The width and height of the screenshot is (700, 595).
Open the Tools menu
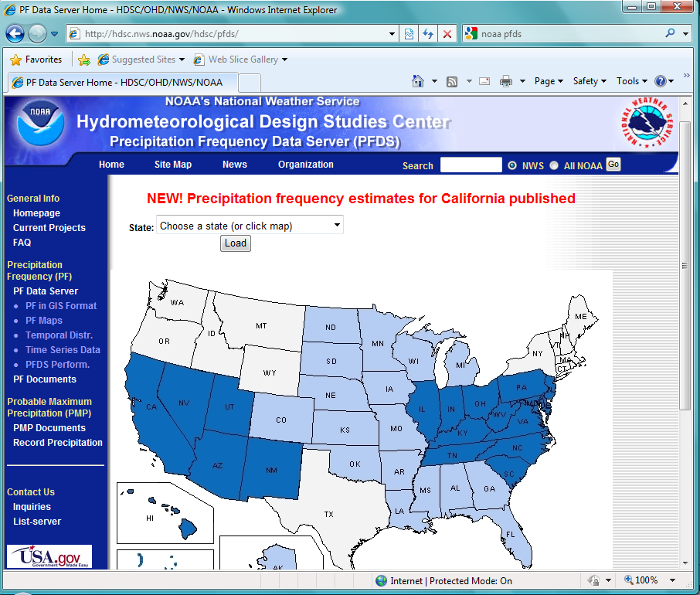632,81
